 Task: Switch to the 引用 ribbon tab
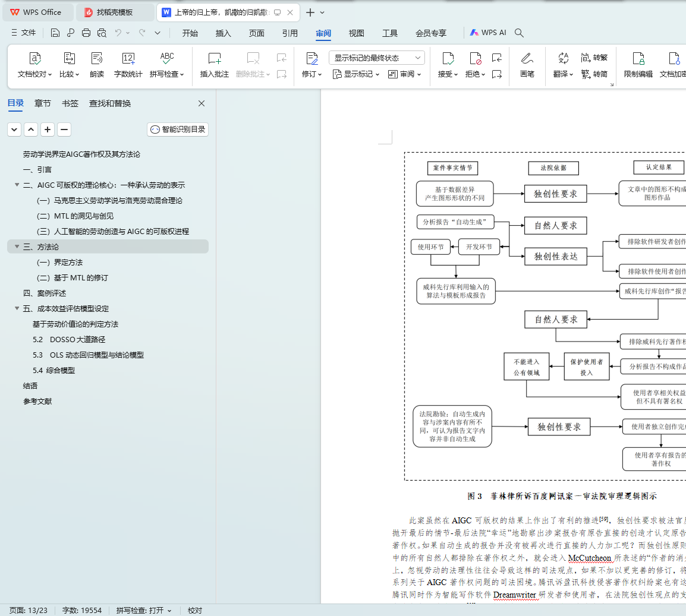(x=289, y=33)
